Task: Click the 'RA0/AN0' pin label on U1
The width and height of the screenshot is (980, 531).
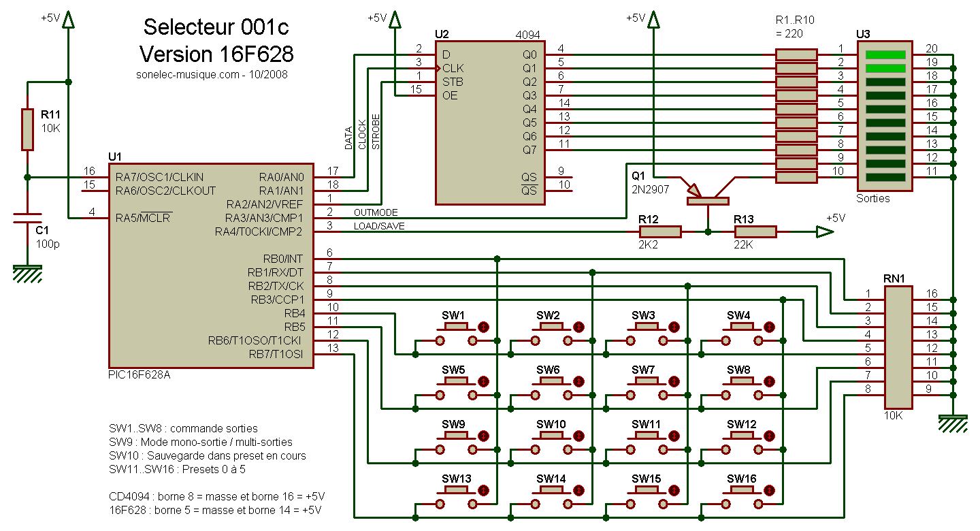Action: coord(283,177)
